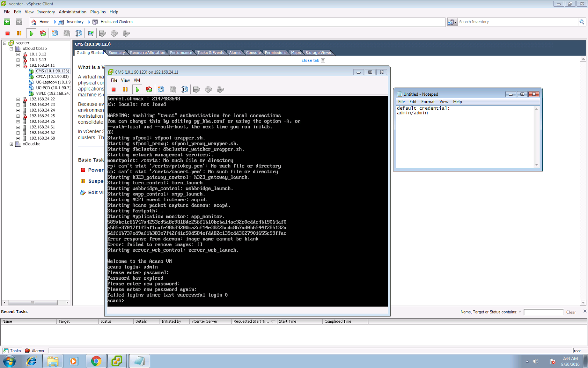Open the Snapshot Manager

click(x=79, y=33)
